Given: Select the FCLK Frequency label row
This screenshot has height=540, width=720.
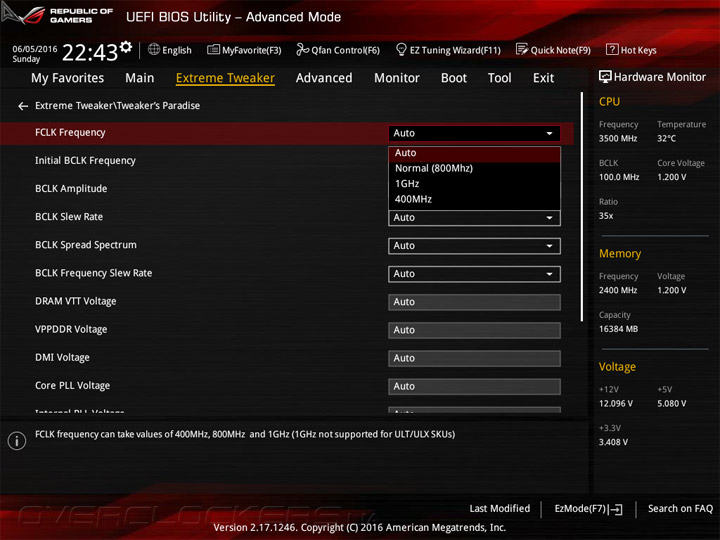Looking at the screenshot, I should tap(287, 133).
